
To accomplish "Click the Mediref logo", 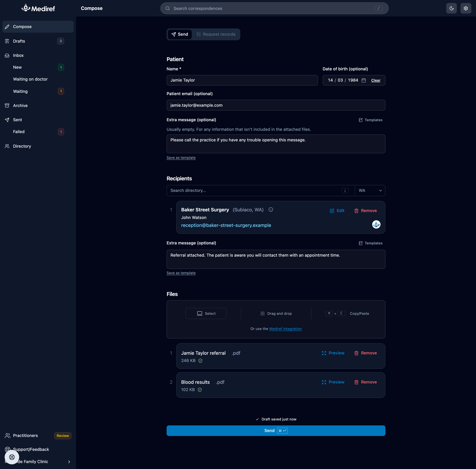I will (38, 8).
